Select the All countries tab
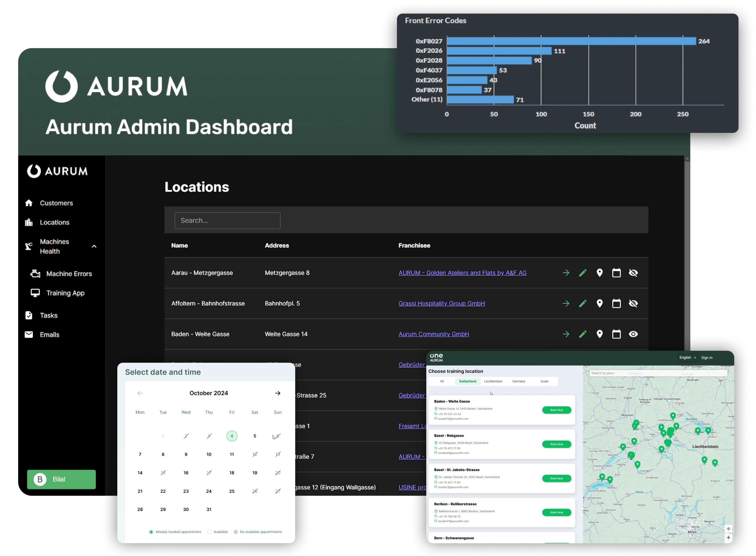 tap(442, 381)
